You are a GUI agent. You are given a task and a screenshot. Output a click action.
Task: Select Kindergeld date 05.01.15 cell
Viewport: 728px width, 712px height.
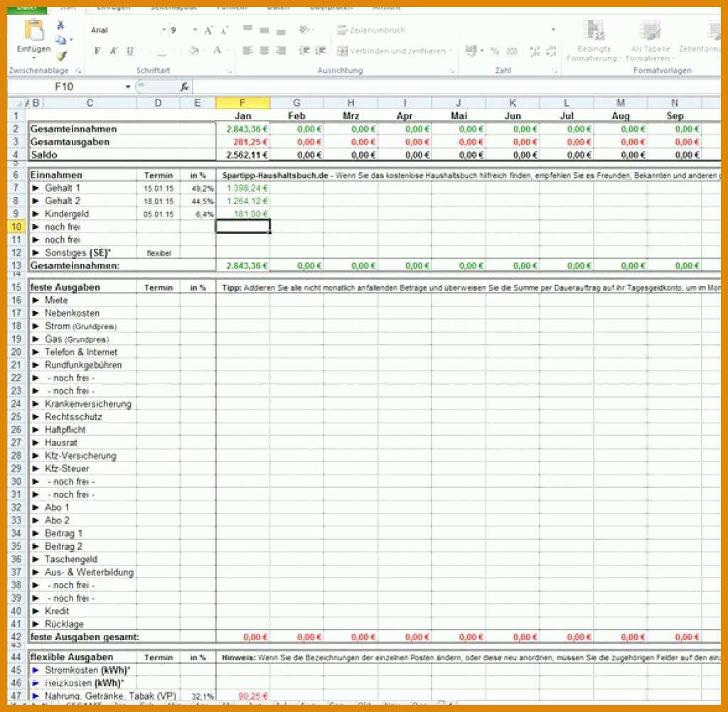pos(159,214)
